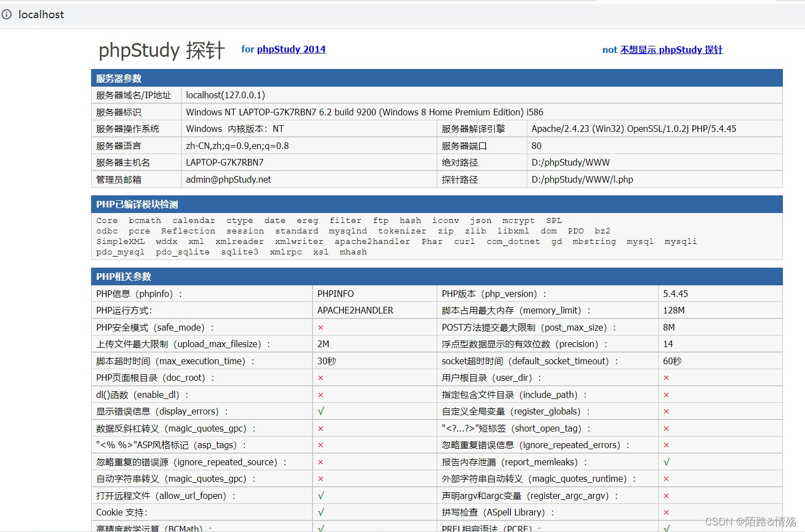This screenshot has width=805, height=532.
Task: Click the mysqli module name
Action: point(681,241)
